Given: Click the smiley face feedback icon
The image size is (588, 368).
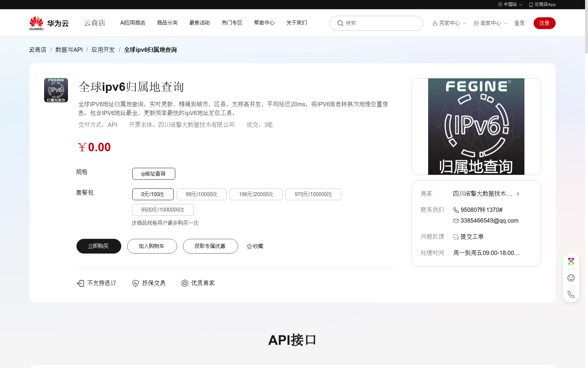Looking at the screenshot, I should click(x=571, y=278).
